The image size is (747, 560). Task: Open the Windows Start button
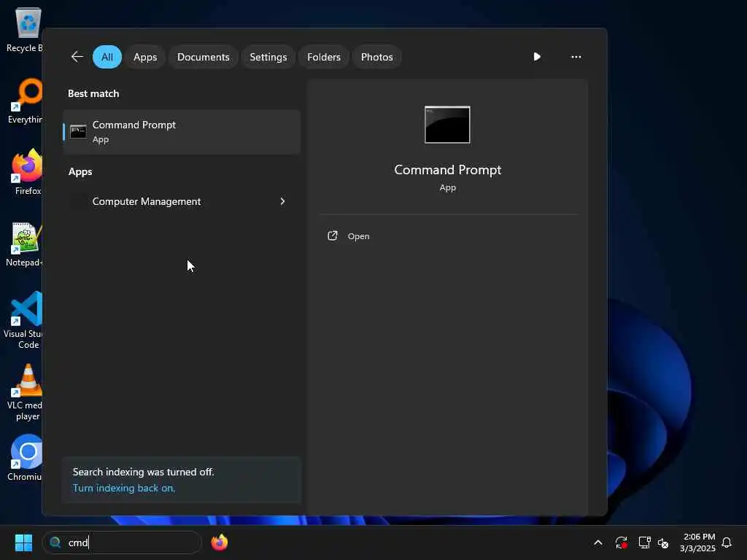(x=23, y=542)
